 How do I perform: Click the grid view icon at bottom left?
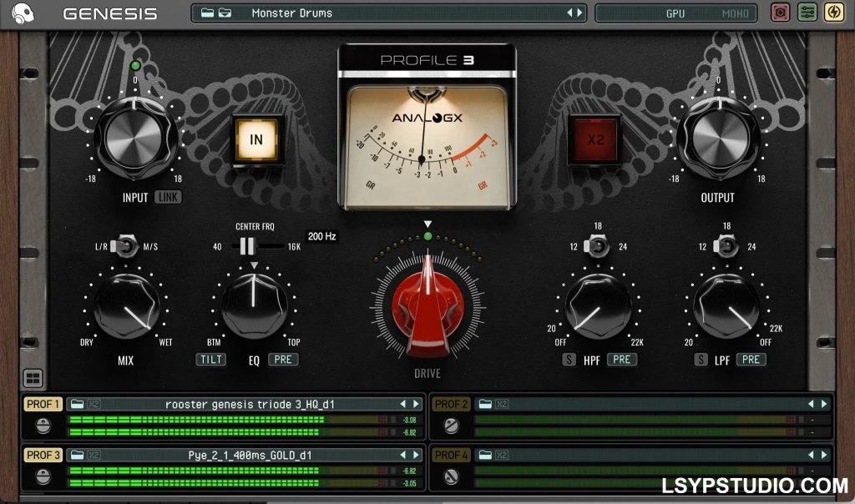33,378
